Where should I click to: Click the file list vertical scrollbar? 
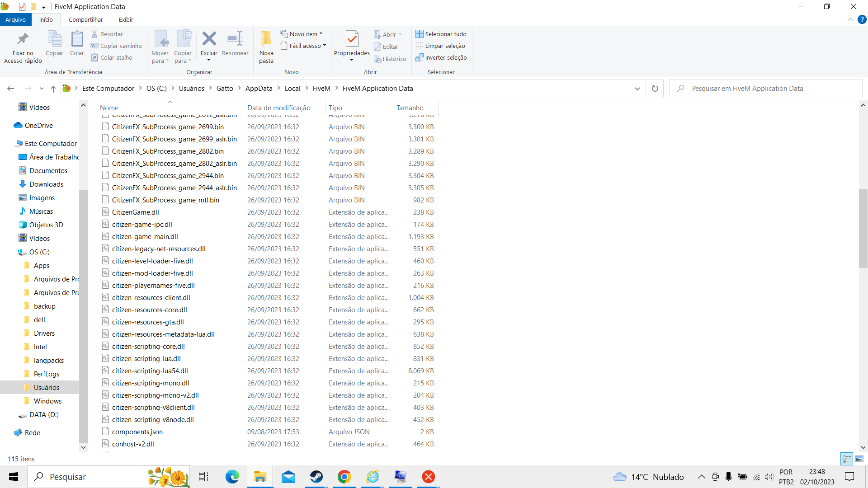click(x=863, y=228)
